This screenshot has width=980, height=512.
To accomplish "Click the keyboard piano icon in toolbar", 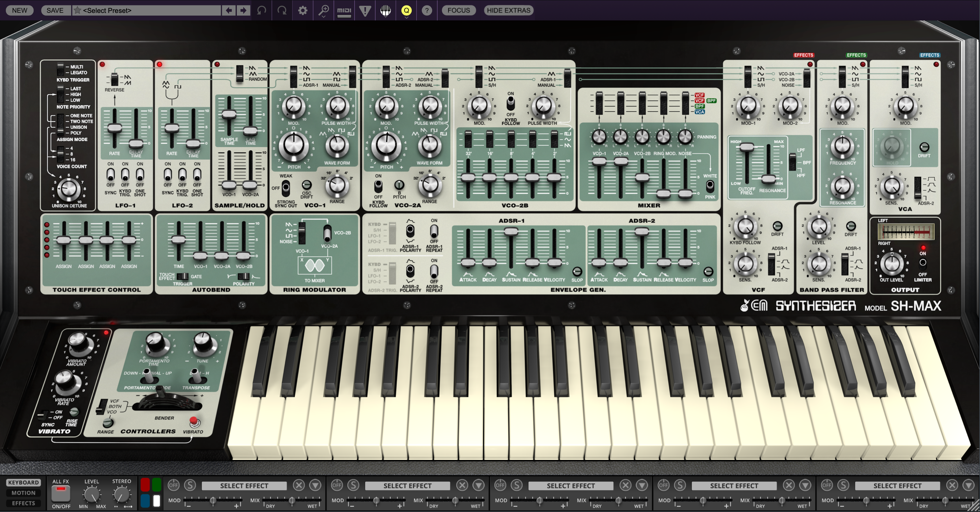I will coord(386,10).
